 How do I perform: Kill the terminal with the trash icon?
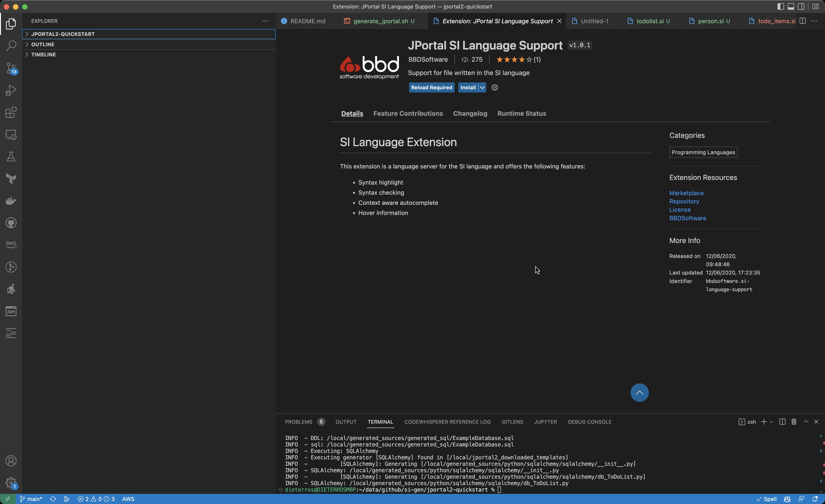click(x=793, y=422)
